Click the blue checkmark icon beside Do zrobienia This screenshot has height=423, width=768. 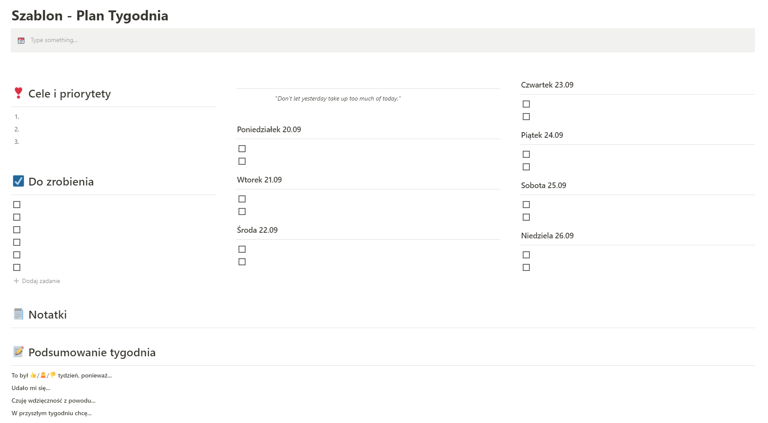[x=18, y=181]
